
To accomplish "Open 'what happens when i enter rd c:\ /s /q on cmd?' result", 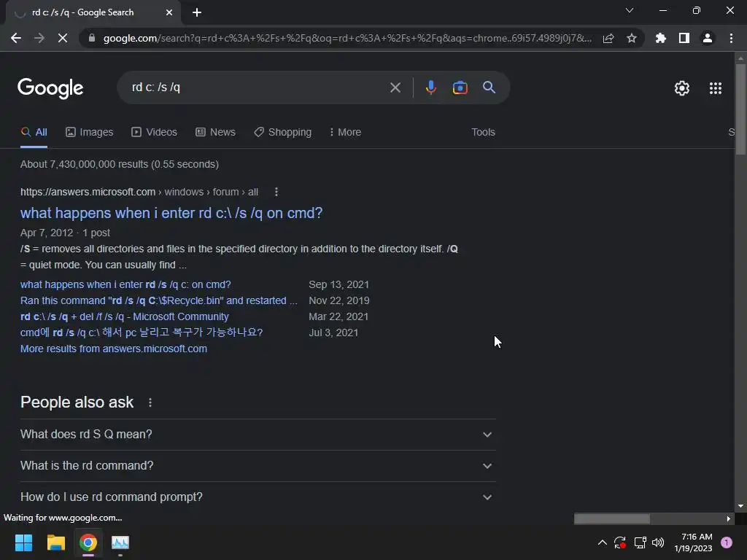I will tap(171, 213).
